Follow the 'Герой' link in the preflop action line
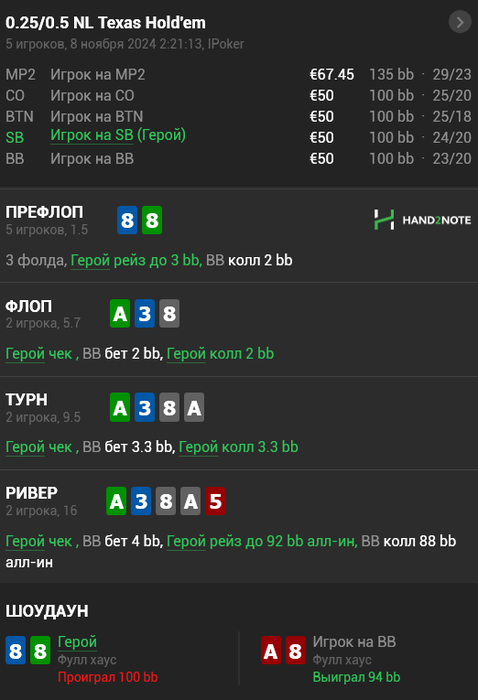Screen dimensions: 478x700 tap(90, 260)
